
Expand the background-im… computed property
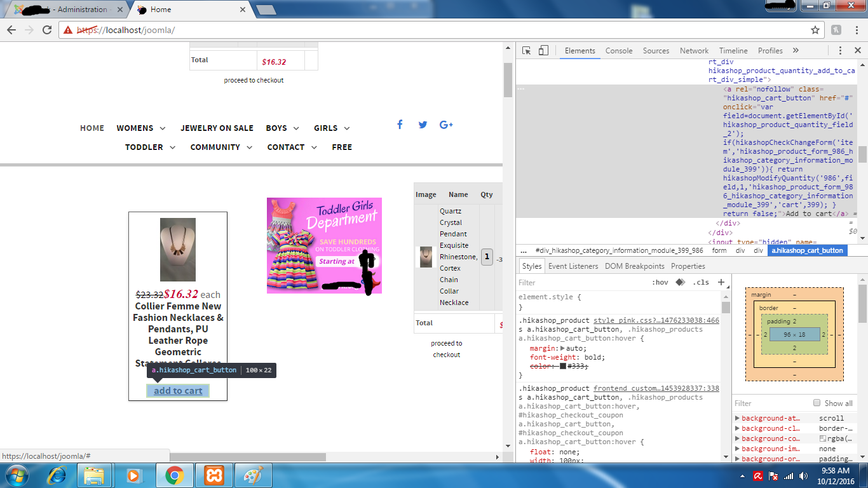coord(737,449)
